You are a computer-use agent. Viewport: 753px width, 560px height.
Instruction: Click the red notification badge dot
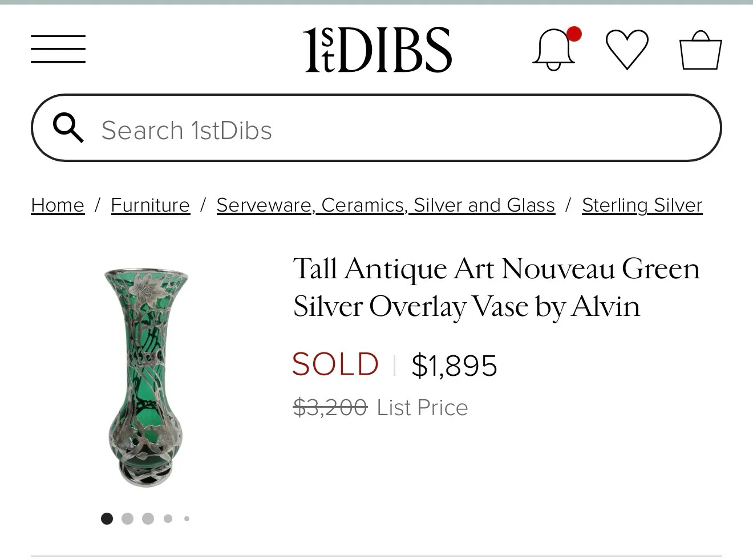coord(574,34)
